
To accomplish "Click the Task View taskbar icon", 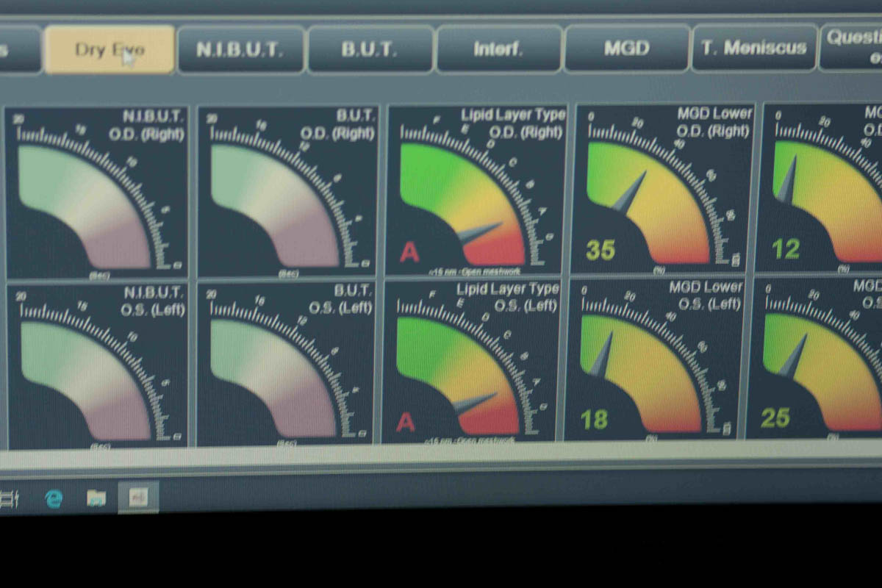I will pos(10,500).
